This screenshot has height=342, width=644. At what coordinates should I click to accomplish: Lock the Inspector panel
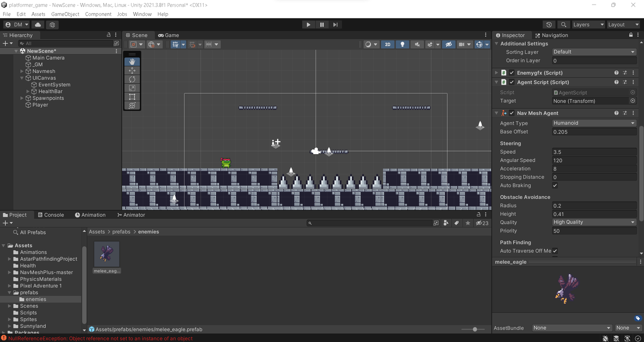(x=631, y=35)
